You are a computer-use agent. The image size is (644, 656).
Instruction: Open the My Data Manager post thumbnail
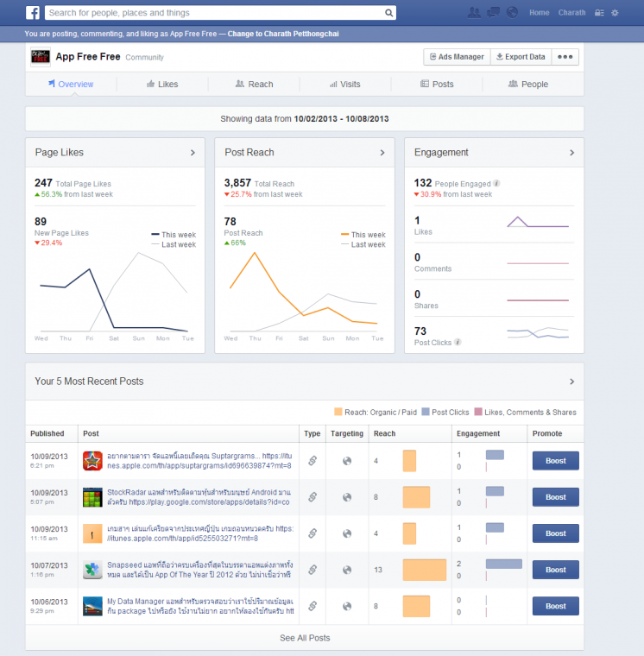92,606
